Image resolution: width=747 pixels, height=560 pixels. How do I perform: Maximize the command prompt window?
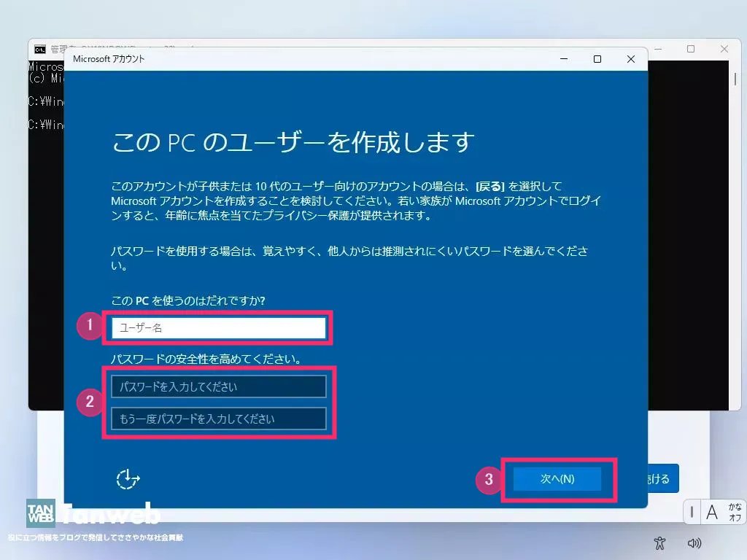point(691,49)
